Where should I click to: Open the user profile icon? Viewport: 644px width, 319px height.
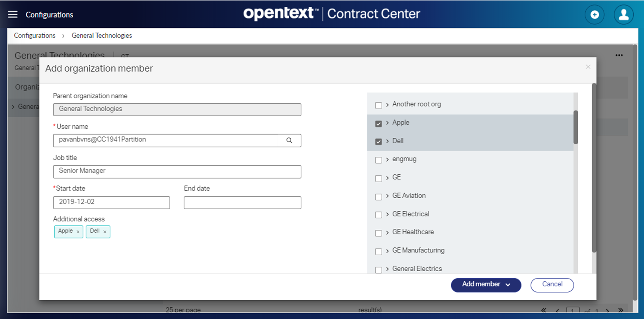click(624, 14)
